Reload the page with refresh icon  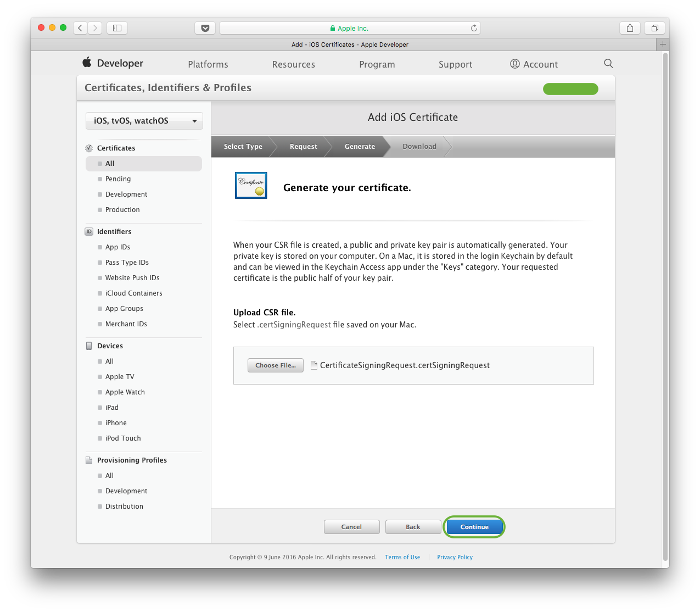coord(474,28)
